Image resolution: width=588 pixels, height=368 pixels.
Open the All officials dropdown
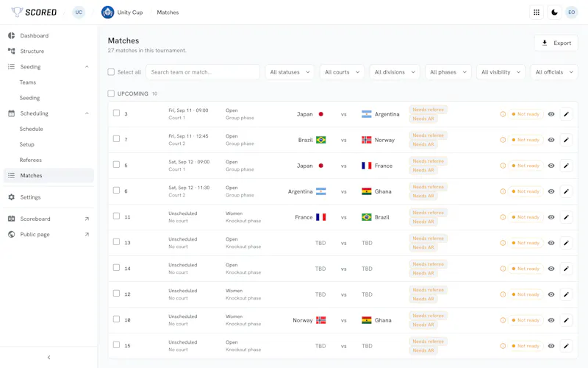point(554,72)
